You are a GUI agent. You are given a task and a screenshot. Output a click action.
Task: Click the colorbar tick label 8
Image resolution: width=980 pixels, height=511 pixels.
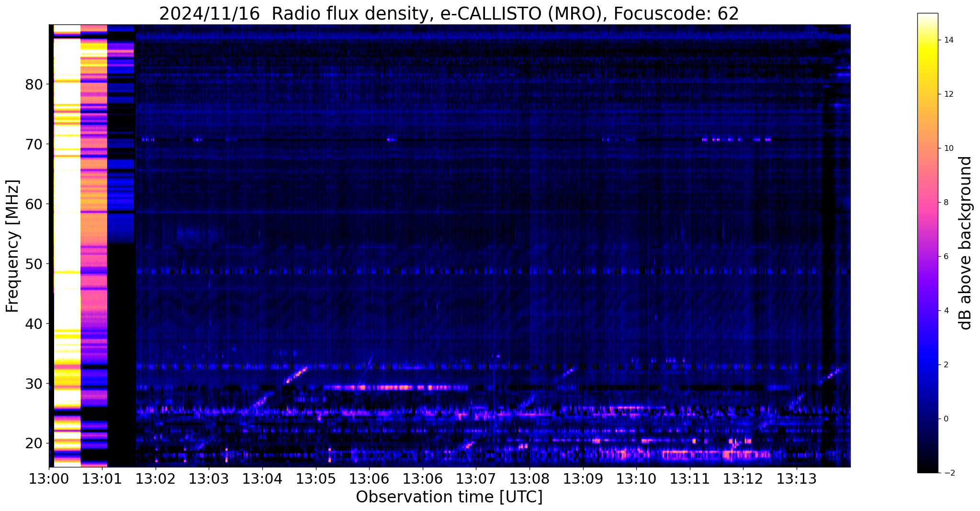[x=946, y=203]
